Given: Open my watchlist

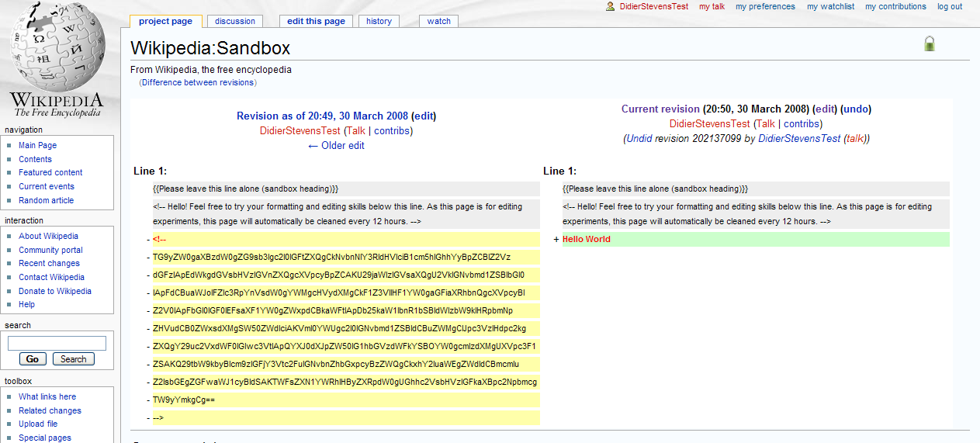Looking at the screenshot, I should pos(830,6).
